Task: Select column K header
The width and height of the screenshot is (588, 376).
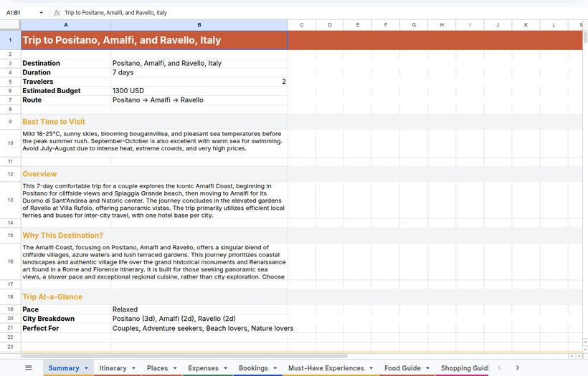Action: coord(526,25)
